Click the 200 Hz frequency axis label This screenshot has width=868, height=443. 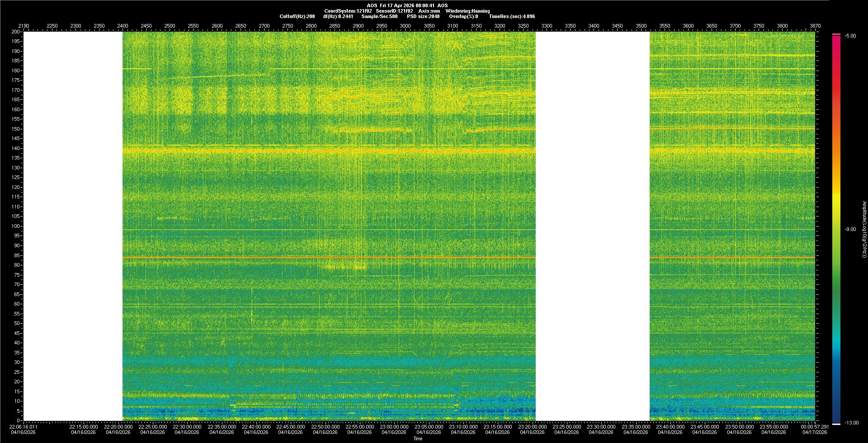click(16, 32)
